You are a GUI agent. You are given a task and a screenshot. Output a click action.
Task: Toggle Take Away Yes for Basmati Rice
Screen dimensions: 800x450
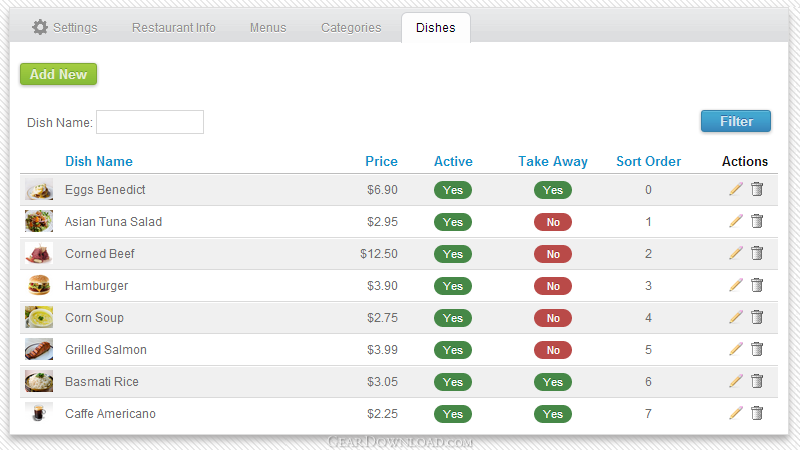point(553,382)
